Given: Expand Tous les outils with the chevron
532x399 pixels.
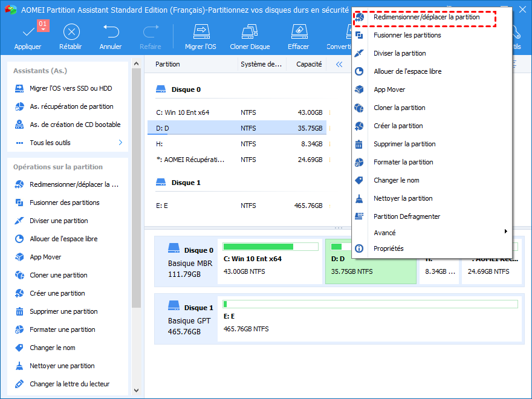Looking at the screenshot, I should coord(120,143).
